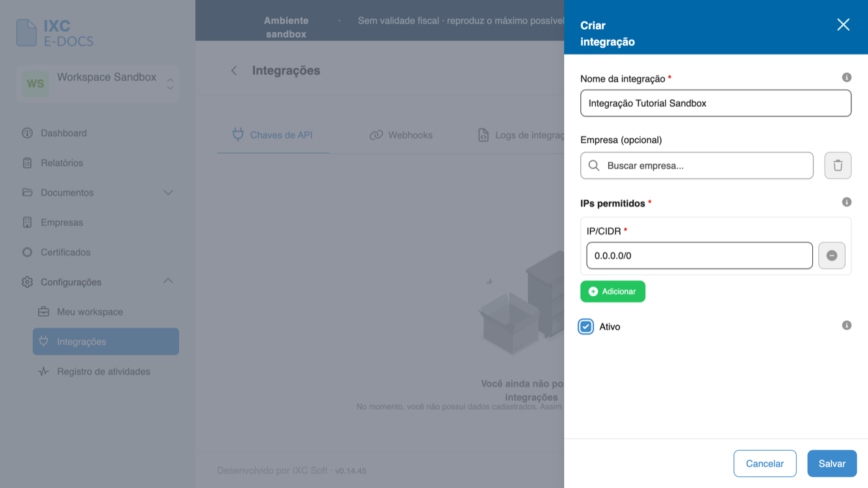Select the Chaves de API tab

click(x=273, y=135)
